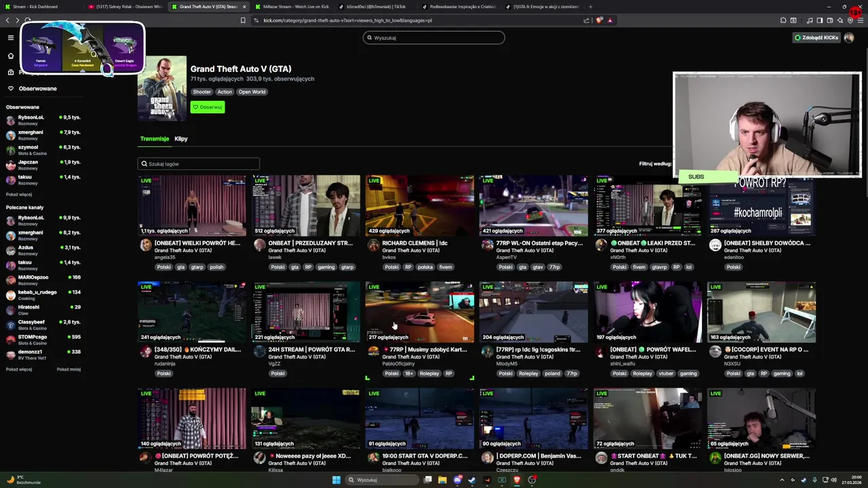Open the user profile avatar at top right
This screenshot has width=868, height=488.
(x=848, y=38)
